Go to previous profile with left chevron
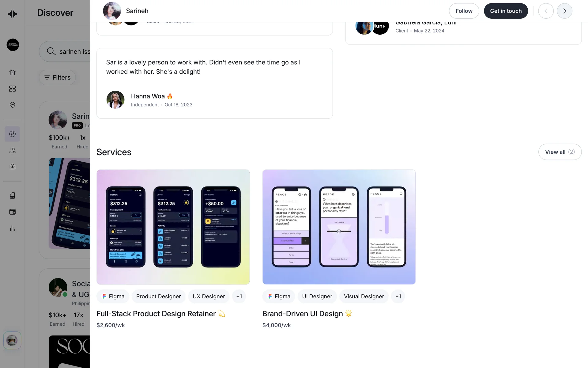This screenshot has width=588, height=368. click(546, 11)
